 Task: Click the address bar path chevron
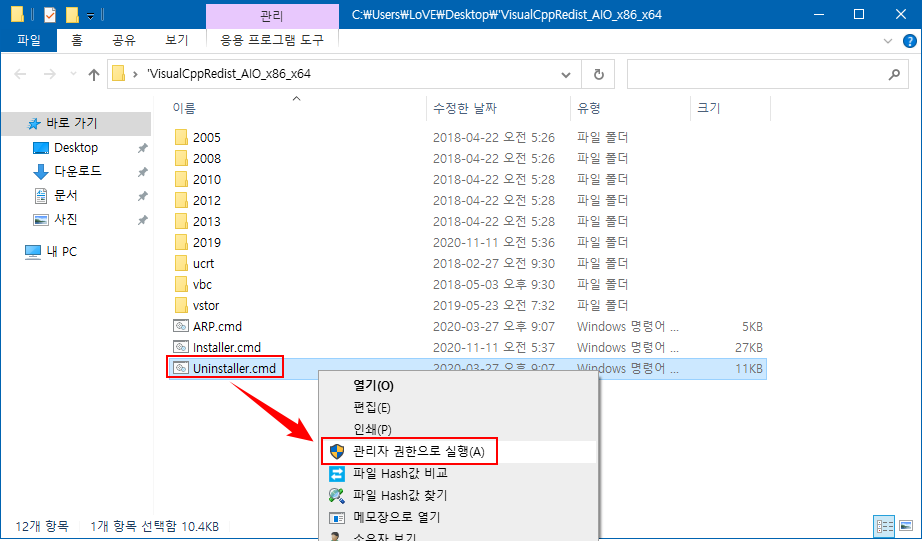pos(135,74)
